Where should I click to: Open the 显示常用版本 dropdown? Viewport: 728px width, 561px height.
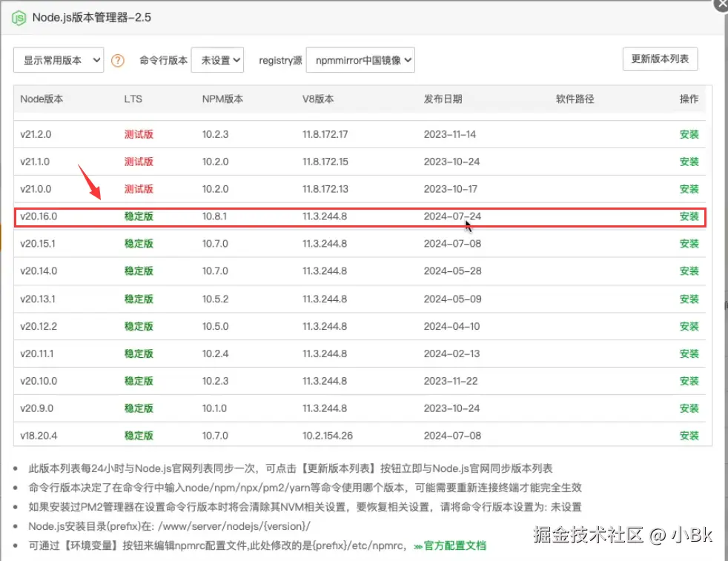tap(59, 60)
